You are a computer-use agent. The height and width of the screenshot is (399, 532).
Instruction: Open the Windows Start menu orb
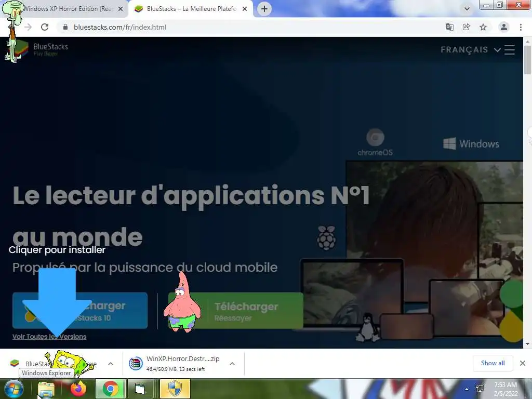14,389
